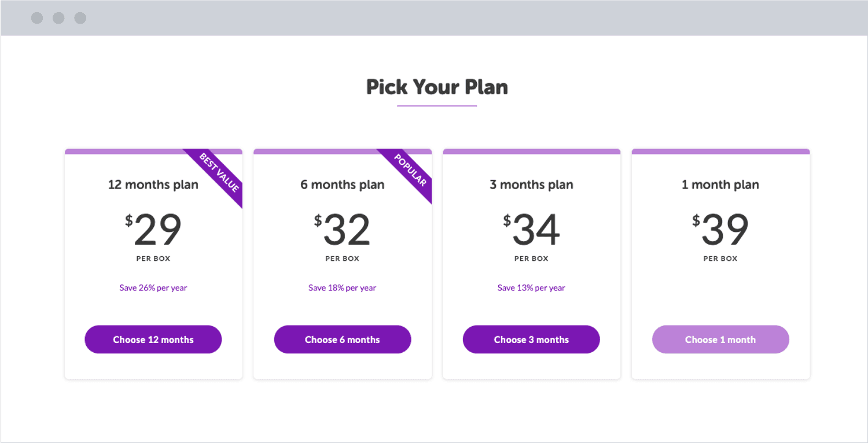Click the Choose 12 months button
Image resolution: width=868 pixels, height=443 pixels.
(x=153, y=339)
